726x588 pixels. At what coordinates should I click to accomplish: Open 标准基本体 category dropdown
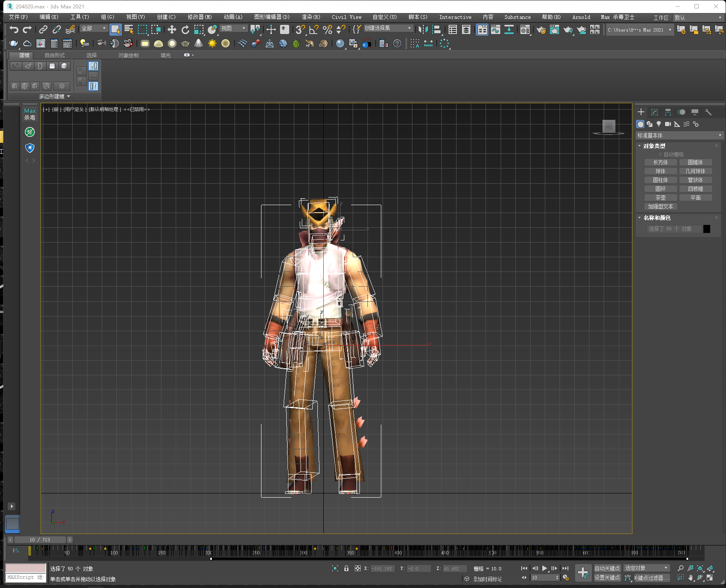click(x=679, y=135)
